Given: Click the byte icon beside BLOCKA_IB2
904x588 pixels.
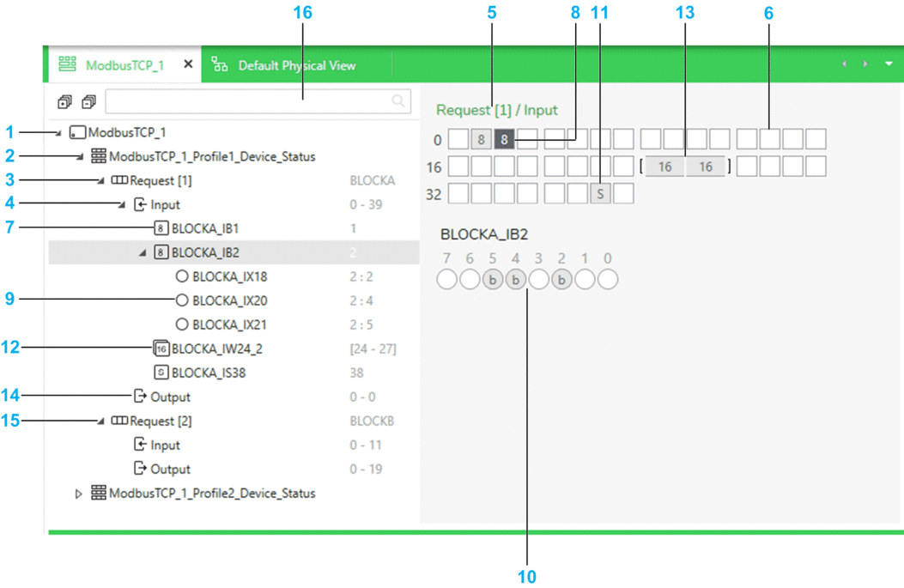Looking at the screenshot, I should (161, 252).
